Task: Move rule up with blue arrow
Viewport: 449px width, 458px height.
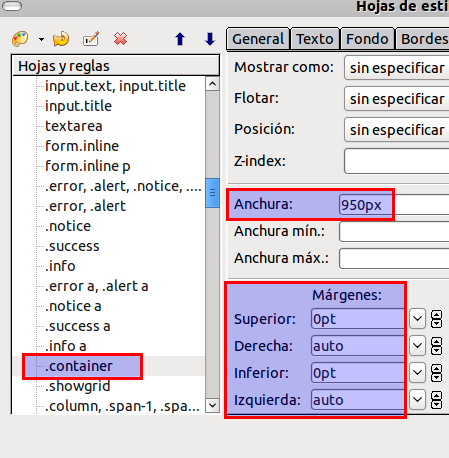Action: [x=180, y=39]
